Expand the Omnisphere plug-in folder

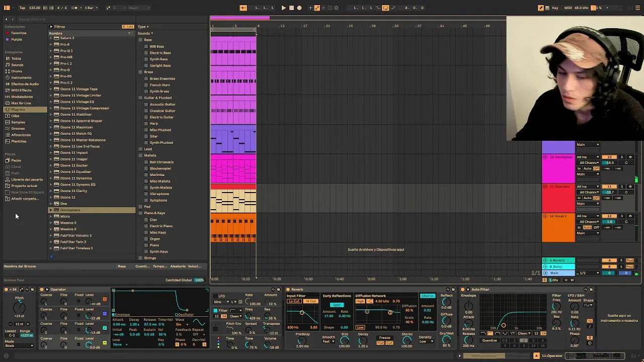(x=51, y=210)
